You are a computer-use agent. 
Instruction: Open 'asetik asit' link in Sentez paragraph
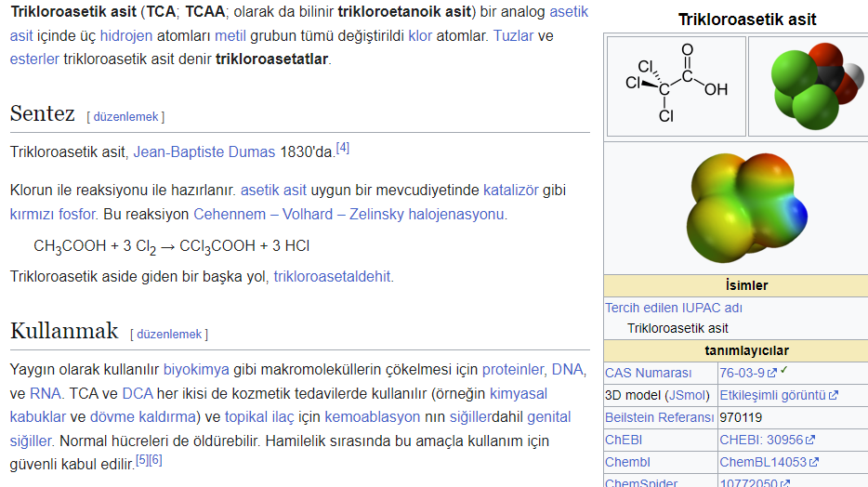click(x=273, y=191)
